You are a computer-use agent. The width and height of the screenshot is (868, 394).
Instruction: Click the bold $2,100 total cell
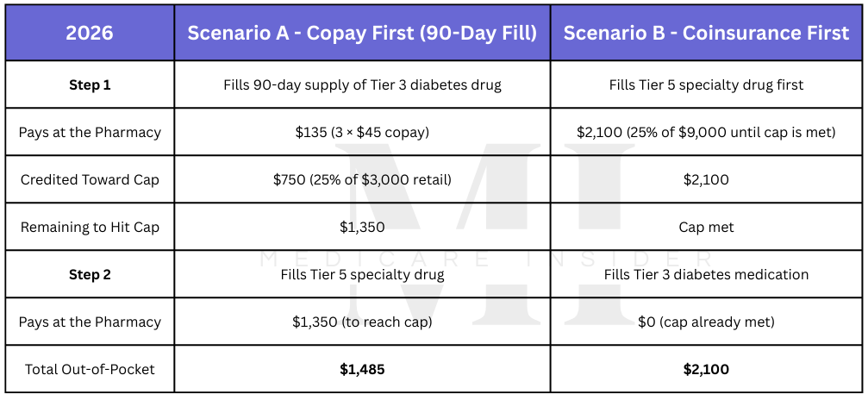[x=706, y=369]
